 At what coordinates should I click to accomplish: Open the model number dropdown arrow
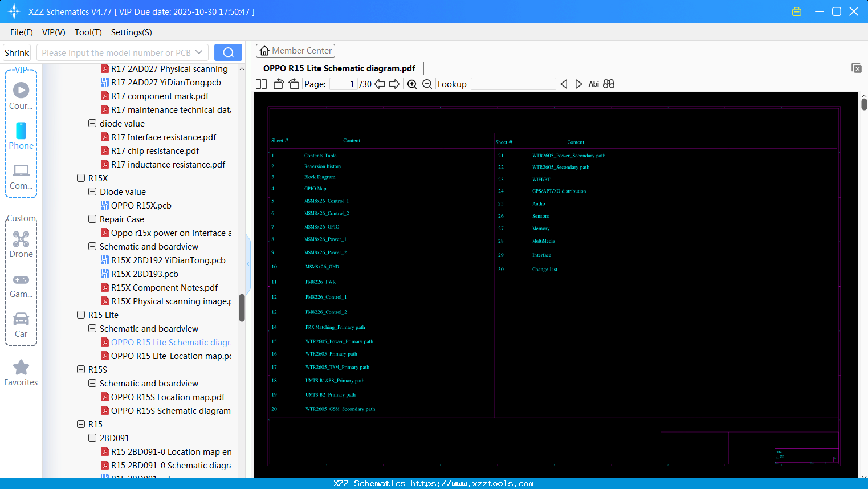point(199,52)
